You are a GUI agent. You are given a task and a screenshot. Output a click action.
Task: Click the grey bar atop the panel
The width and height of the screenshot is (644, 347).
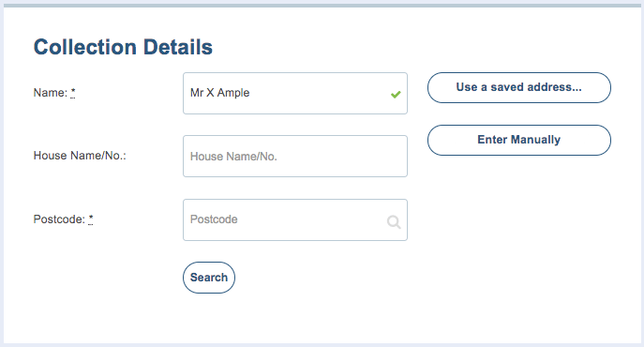(x=322, y=6)
